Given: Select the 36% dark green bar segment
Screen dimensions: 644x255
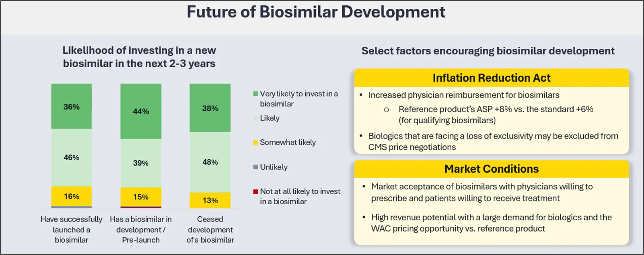Looking at the screenshot, I should tap(71, 107).
